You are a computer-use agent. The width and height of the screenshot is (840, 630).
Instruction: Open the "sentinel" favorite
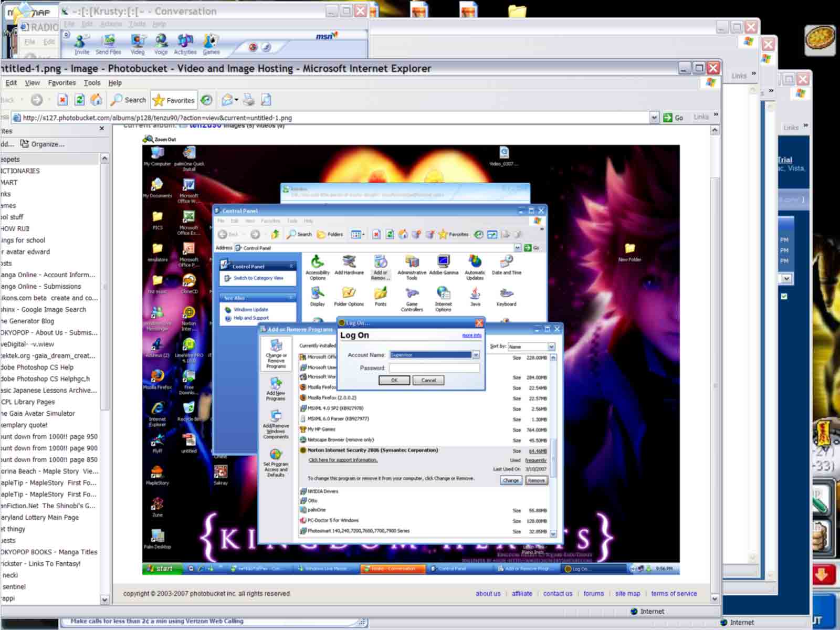coord(13,587)
